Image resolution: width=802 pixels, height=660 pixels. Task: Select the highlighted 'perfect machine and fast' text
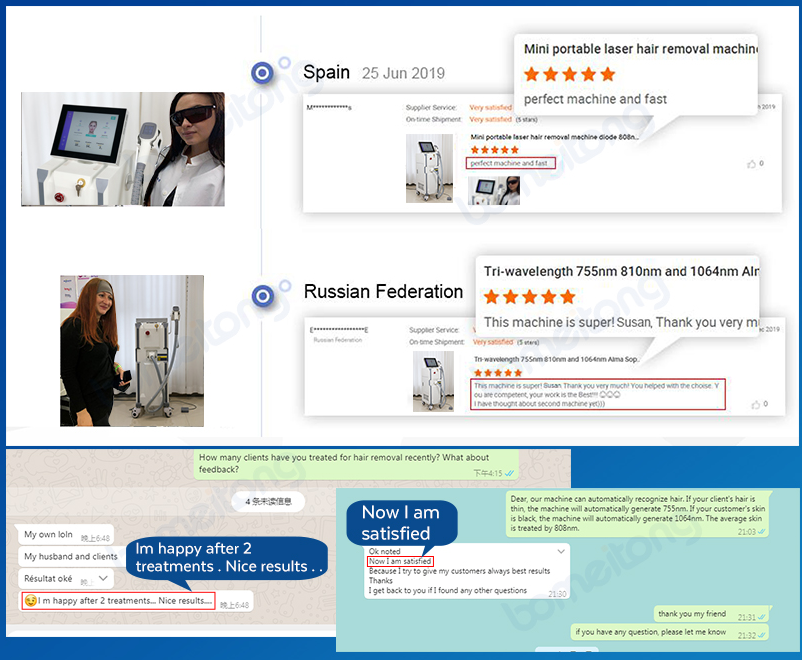(x=511, y=161)
